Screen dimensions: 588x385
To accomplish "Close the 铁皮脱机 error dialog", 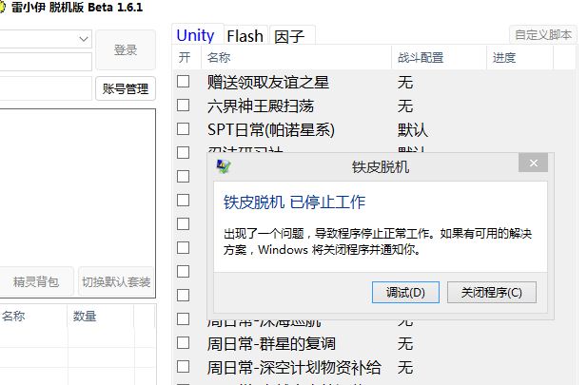I will click(x=532, y=164).
